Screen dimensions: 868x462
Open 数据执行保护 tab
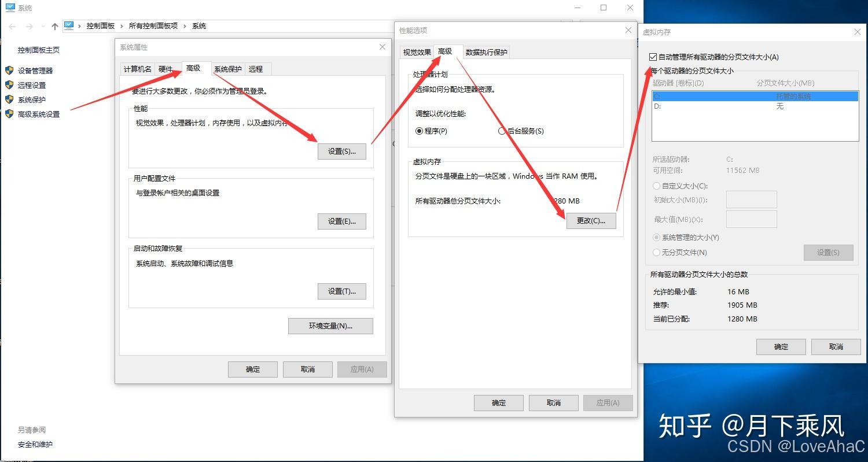pyautogui.click(x=487, y=53)
